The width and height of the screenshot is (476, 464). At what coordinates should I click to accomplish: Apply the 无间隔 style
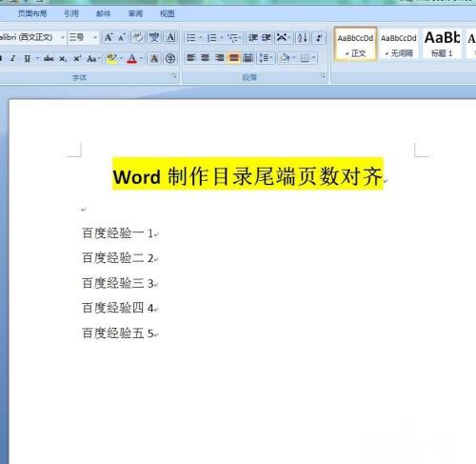click(x=399, y=44)
